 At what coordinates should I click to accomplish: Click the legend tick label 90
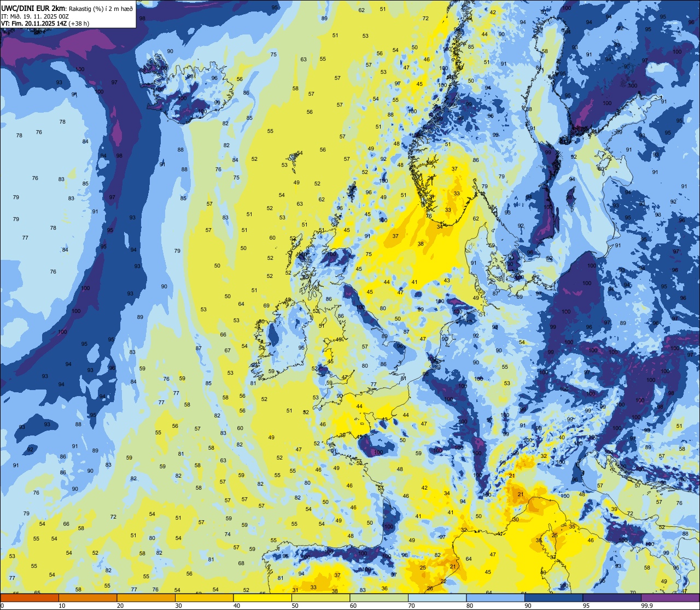coord(528,606)
